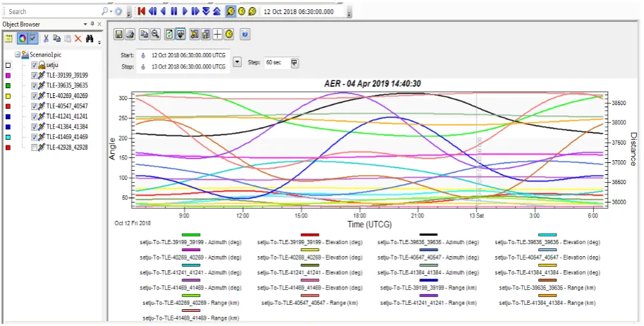The width and height of the screenshot is (644, 326).
Task: Toggle the TLE-40269_40269 checkbox
Action: [35, 96]
